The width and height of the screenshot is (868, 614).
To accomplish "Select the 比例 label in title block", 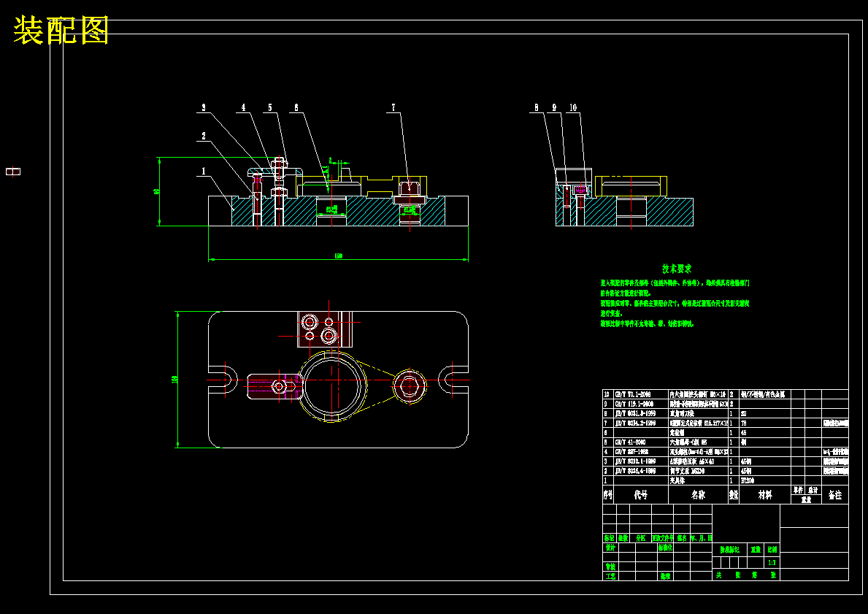I will [772, 550].
